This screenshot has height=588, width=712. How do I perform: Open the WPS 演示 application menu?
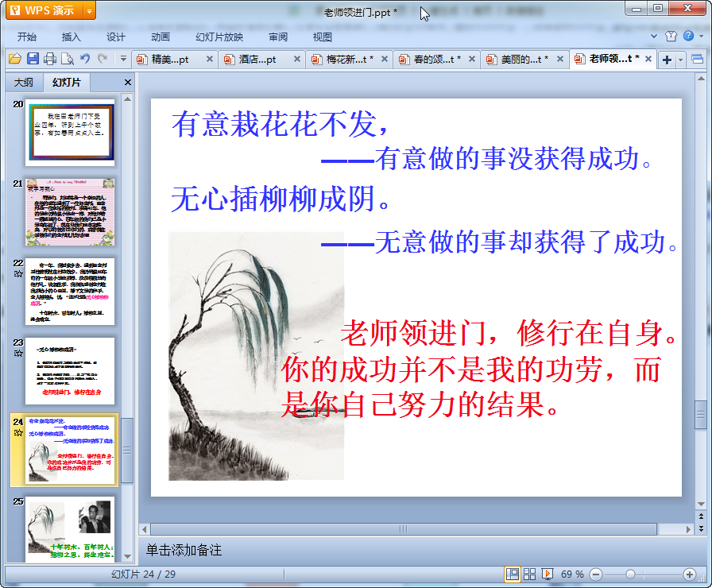44,10
